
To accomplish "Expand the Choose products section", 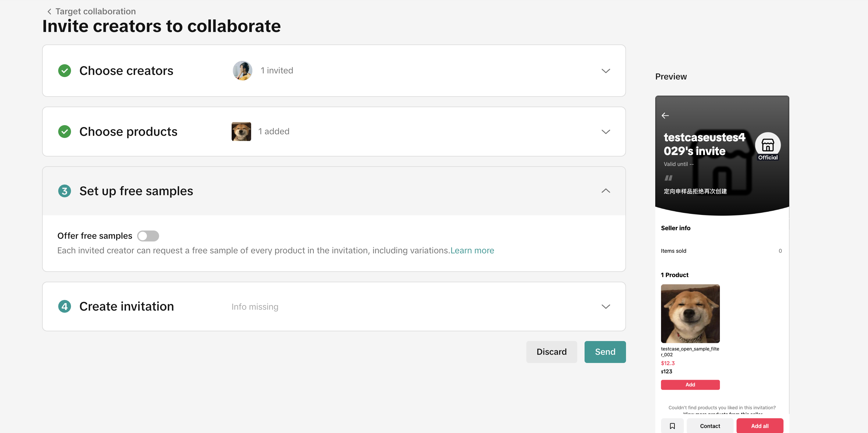I will coord(606,132).
